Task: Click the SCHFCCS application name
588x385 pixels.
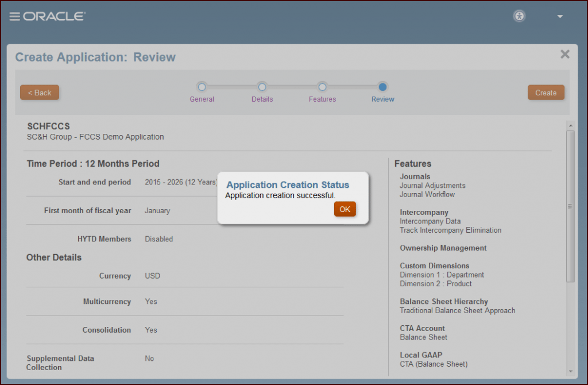Action: tap(48, 126)
